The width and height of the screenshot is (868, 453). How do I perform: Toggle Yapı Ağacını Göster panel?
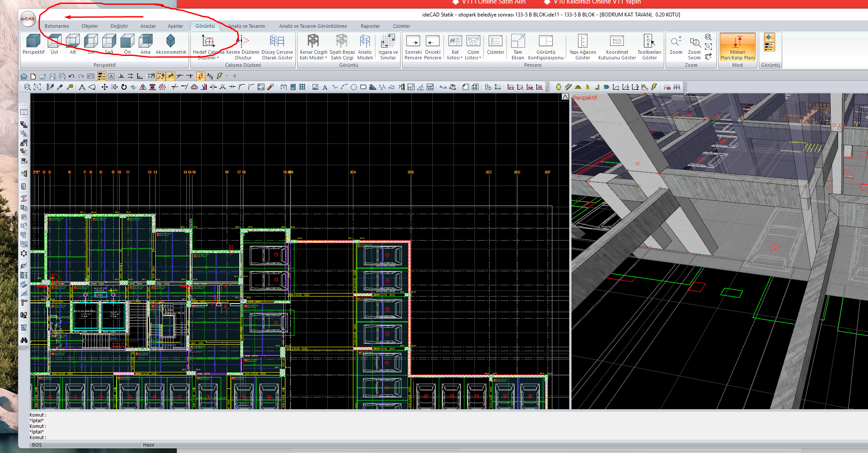582,42
